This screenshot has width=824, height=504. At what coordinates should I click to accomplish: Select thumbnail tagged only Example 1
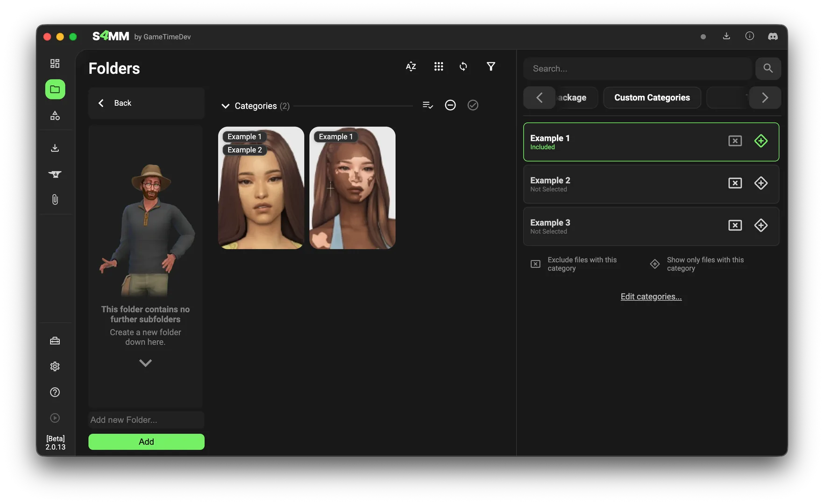353,188
